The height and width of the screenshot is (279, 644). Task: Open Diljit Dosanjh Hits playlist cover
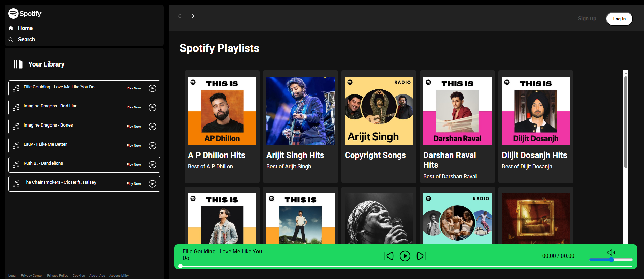(536, 111)
